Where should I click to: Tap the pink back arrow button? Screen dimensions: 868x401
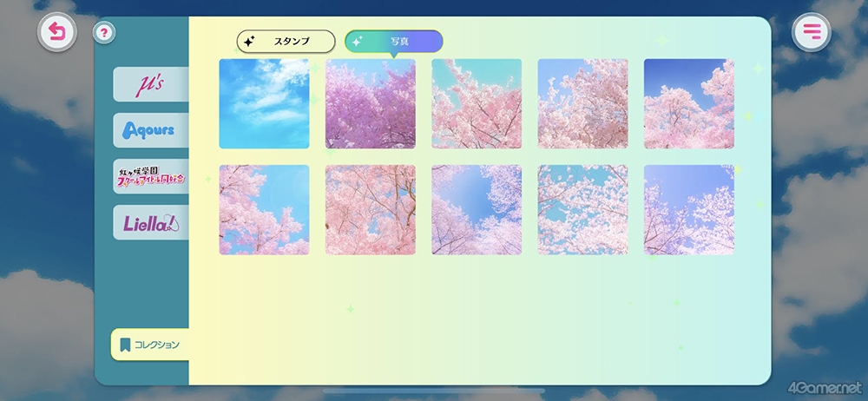57,31
